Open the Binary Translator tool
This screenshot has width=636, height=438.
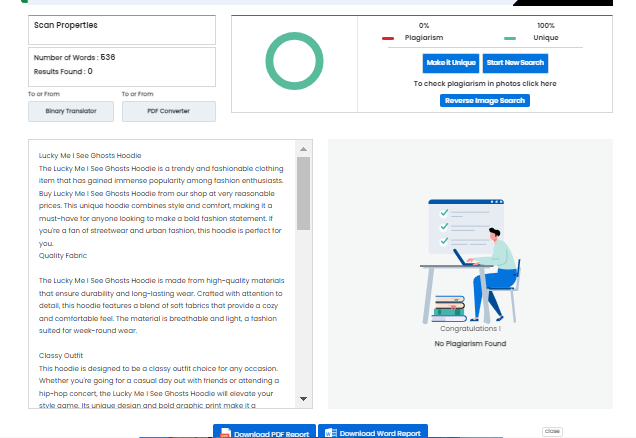71,111
